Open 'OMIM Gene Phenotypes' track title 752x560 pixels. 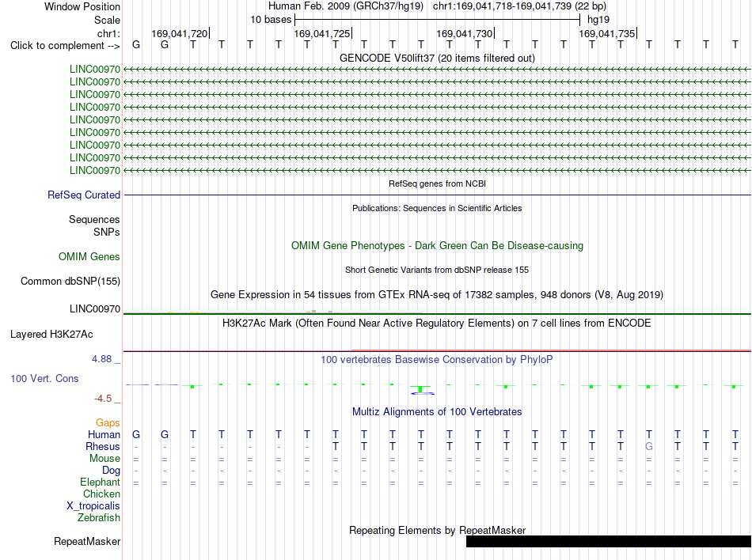click(437, 245)
